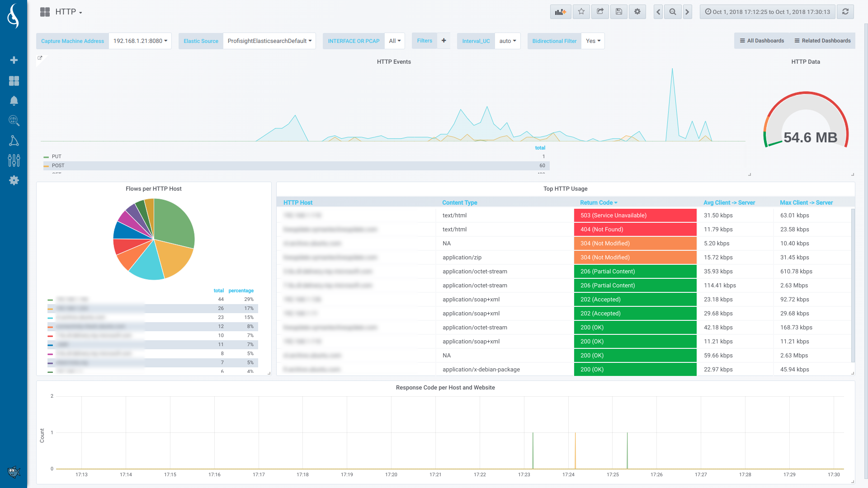
Task: Click the PUT legend color swatch
Action: coord(46,157)
